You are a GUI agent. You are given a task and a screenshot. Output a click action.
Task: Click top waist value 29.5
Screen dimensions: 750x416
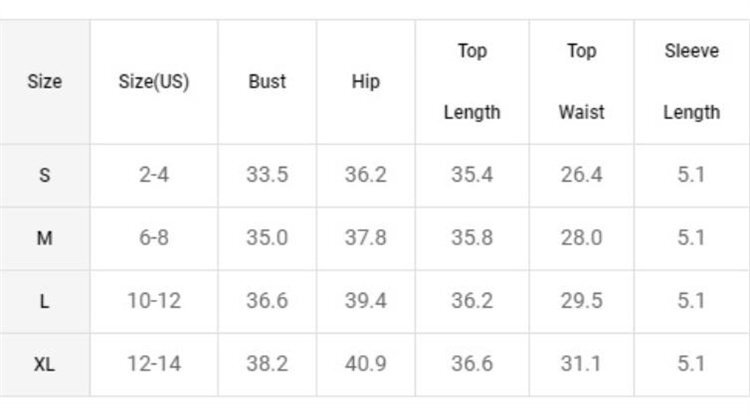582,301
